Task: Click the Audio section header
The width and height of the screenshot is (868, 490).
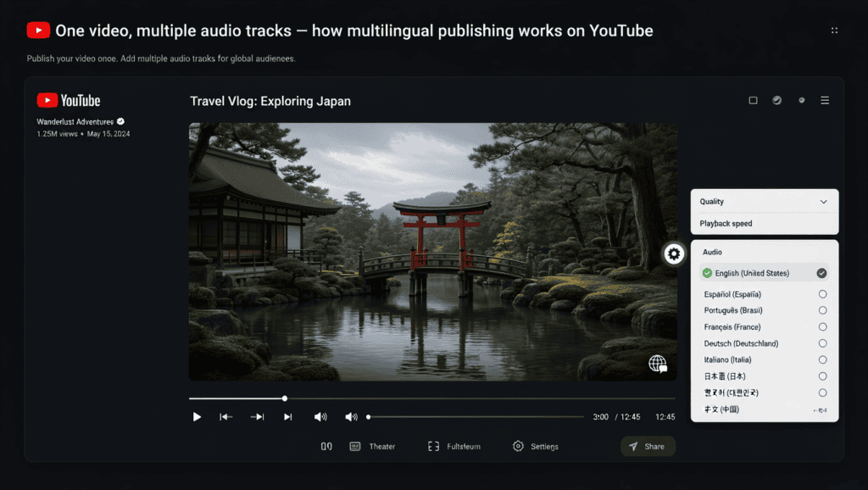Action: [712, 252]
